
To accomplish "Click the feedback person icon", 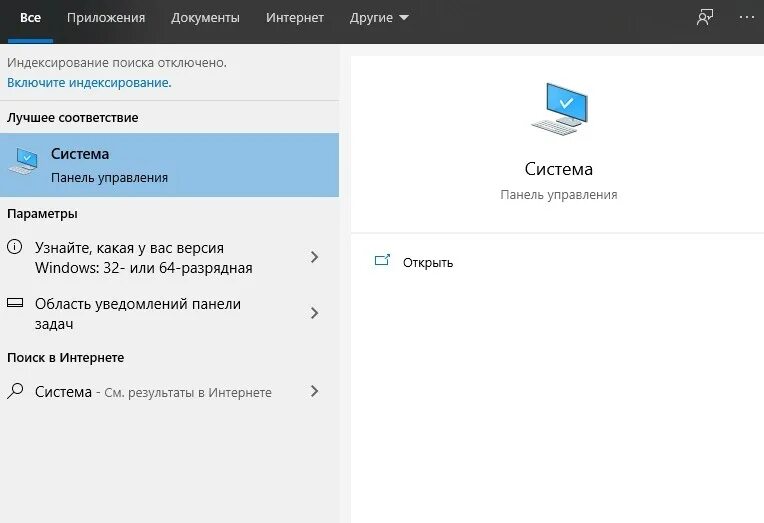I will (x=705, y=18).
